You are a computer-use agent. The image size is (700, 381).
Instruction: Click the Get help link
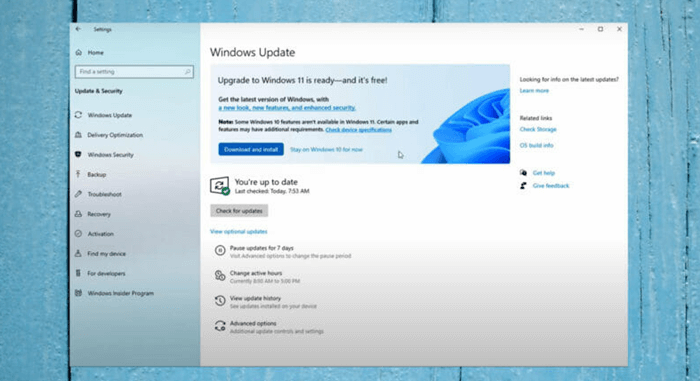point(544,173)
